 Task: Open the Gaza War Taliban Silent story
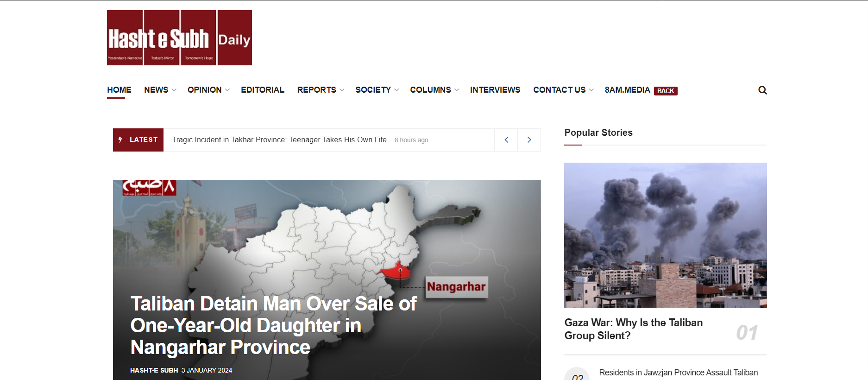pyautogui.click(x=633, y=329)
